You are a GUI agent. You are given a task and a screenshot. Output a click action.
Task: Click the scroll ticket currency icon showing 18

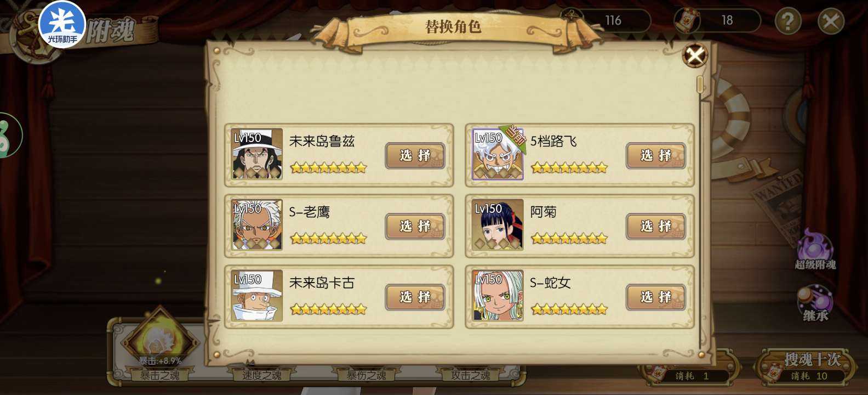point(687,20)
